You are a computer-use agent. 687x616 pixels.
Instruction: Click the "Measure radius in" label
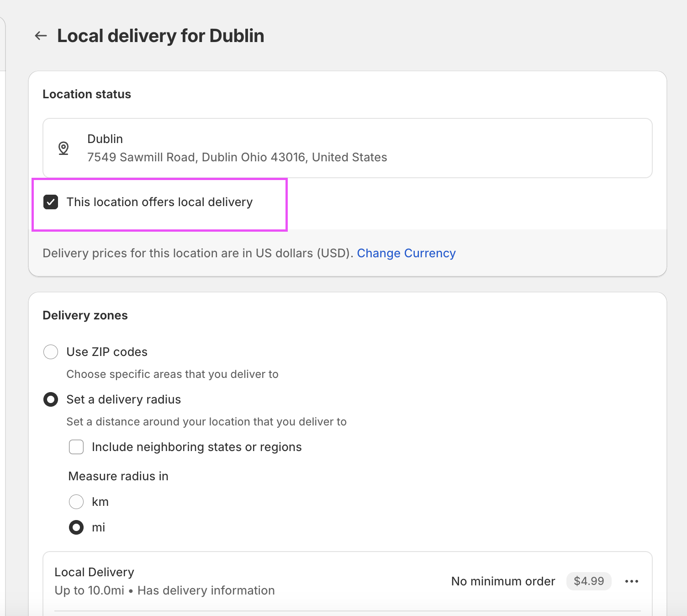tap(118, 476)
